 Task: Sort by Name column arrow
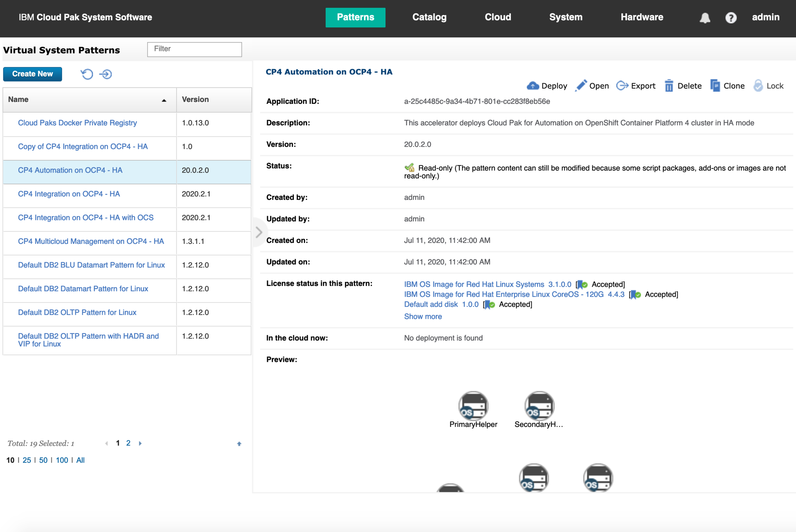click(x=164, y=100)
